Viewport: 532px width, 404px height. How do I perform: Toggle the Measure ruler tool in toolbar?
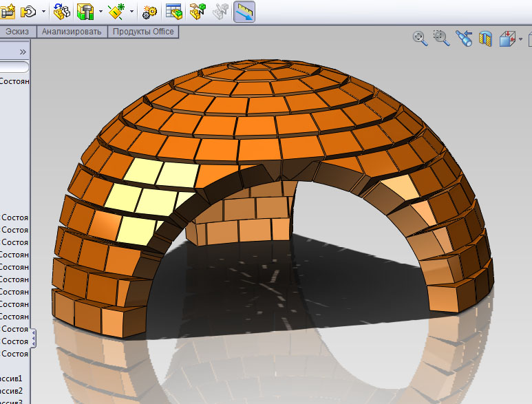coord(244,11)
